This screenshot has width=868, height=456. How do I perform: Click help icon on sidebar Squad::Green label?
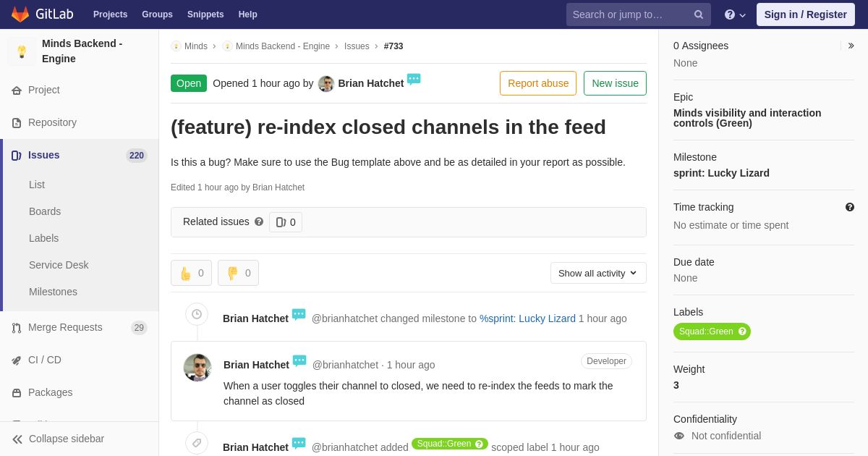point(742,332)
